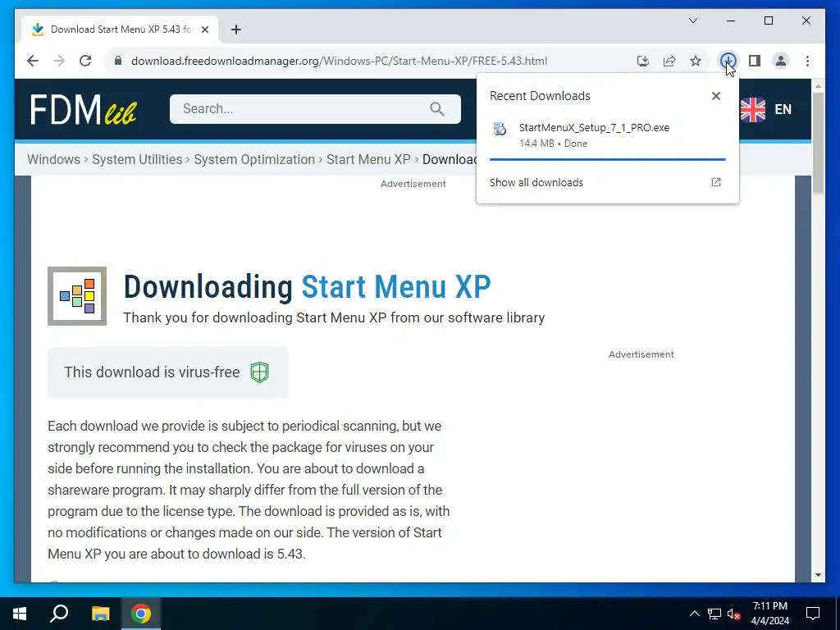
Task: Click the green virus-free shield icon
Action: point(259,372)
